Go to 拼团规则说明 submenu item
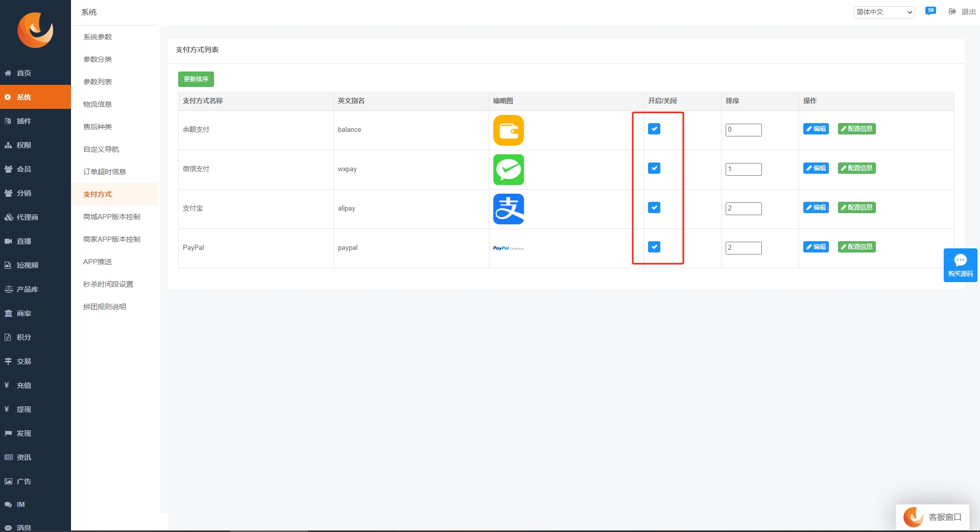The image size is (980, 532). coord(105,307)
